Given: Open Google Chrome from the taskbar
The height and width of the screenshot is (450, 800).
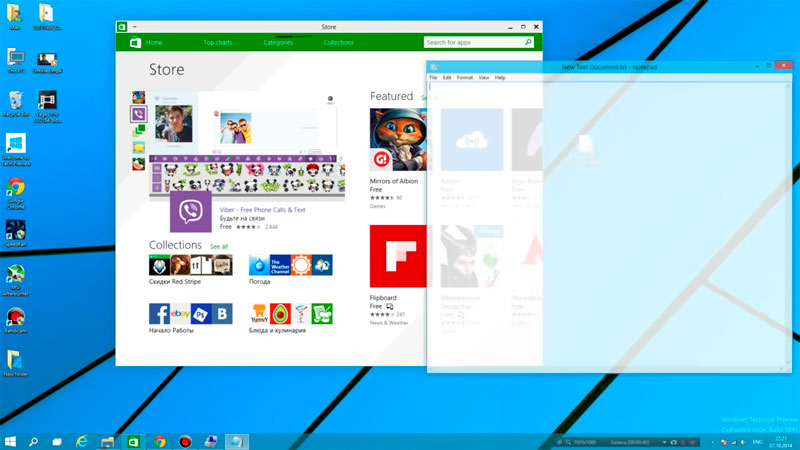Looking at the screenshot, I should tap(160, 441).
